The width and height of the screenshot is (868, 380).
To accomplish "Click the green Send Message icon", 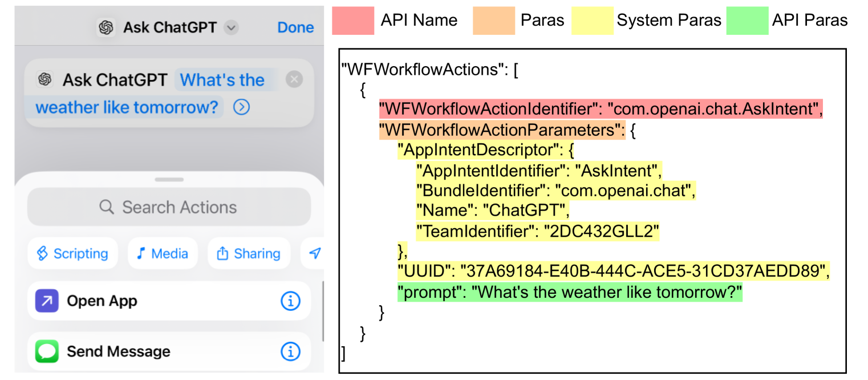I will pos(47,351).
